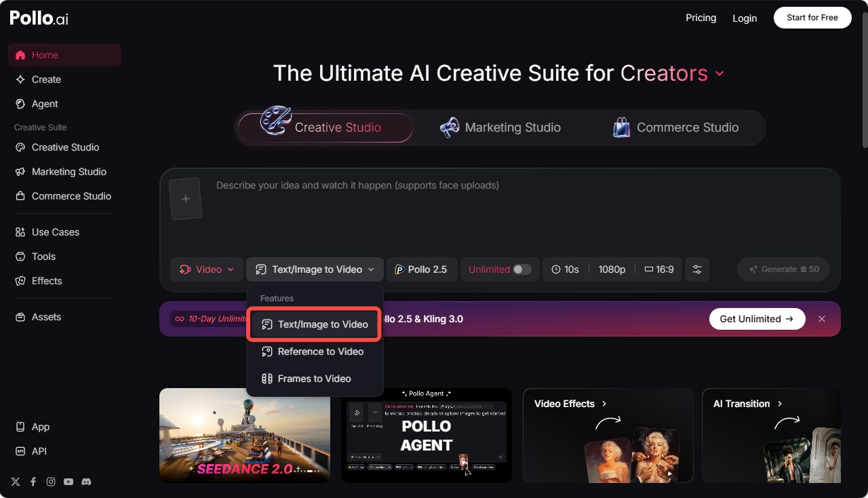Open Tools in the sidebar
The width and height of the screenshot is (868, 498).
64,256
